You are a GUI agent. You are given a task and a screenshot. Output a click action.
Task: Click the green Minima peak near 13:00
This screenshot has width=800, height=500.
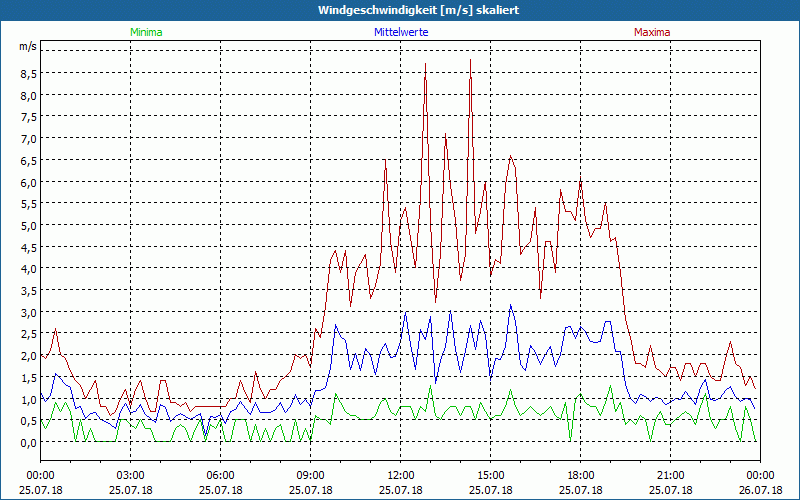[431, 386]
